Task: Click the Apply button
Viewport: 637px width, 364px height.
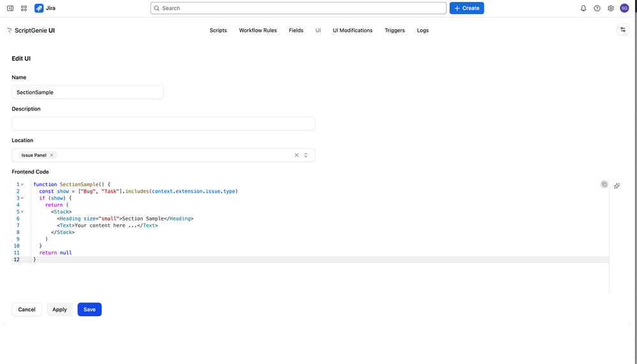Action: point(60,310)
